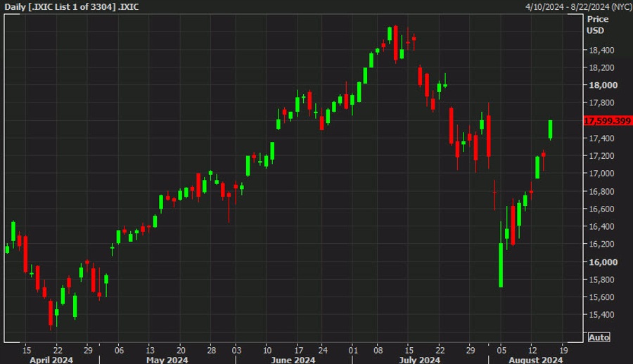Click the 16,000 price axis label
Viewport: 633px width, 364px height.
603,262
